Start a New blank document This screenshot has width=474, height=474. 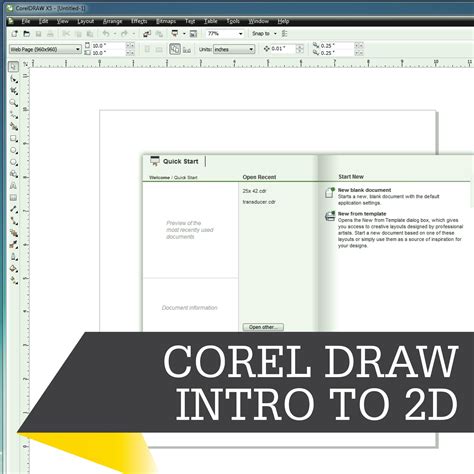pyautogui.click(x=364, y=190)
